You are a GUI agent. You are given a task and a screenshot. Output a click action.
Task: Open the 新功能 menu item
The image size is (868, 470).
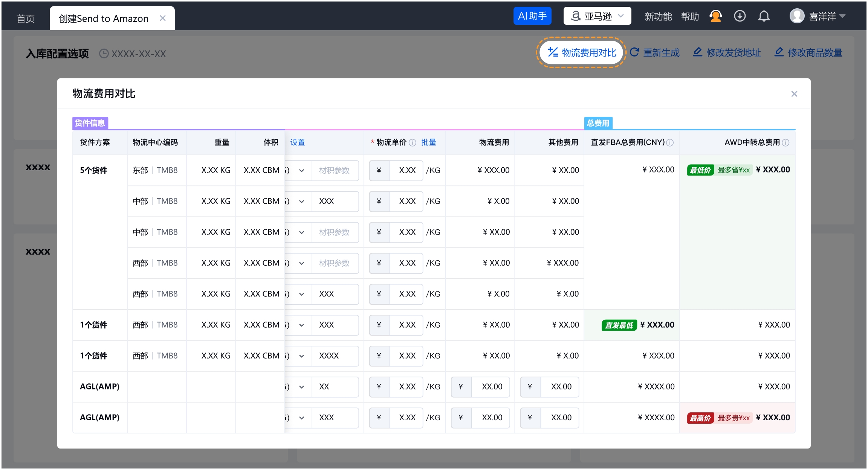coord(658,16)
